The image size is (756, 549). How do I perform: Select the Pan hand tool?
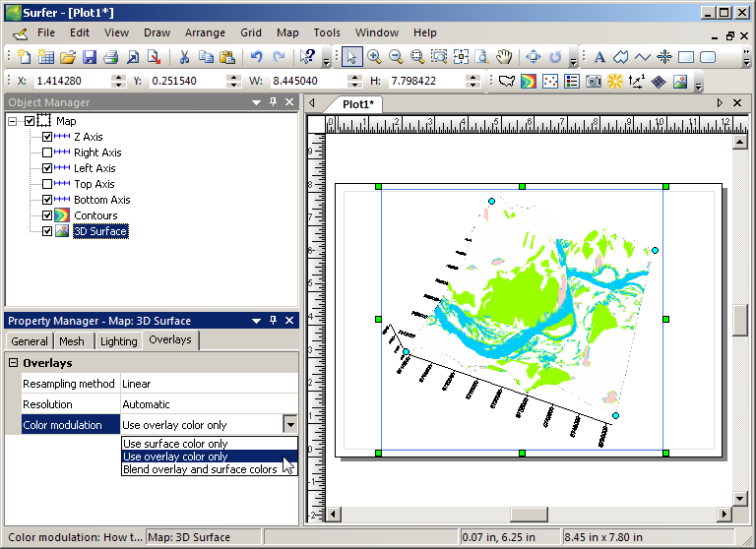tap(503, 57)
